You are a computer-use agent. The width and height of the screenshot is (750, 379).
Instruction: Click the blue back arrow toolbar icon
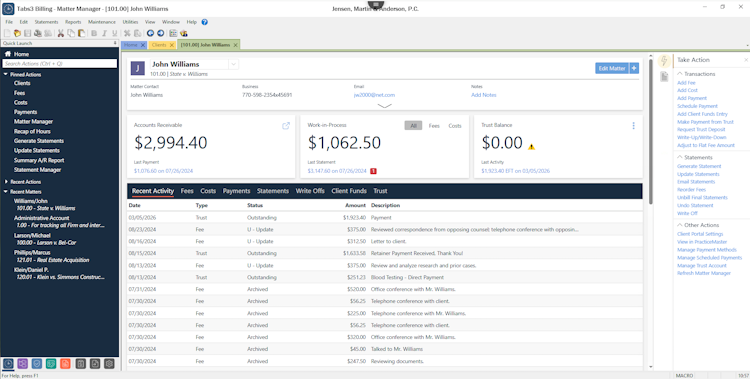[150, 33]
